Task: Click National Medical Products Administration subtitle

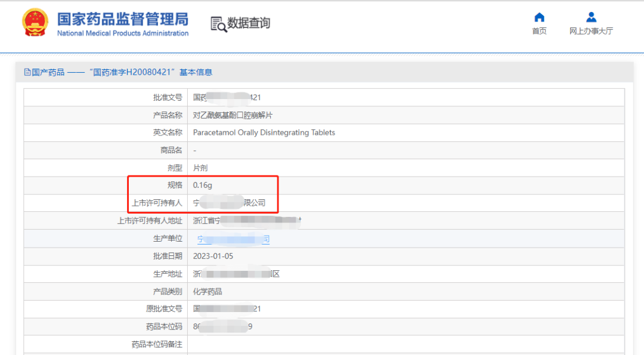Action: 123,33
